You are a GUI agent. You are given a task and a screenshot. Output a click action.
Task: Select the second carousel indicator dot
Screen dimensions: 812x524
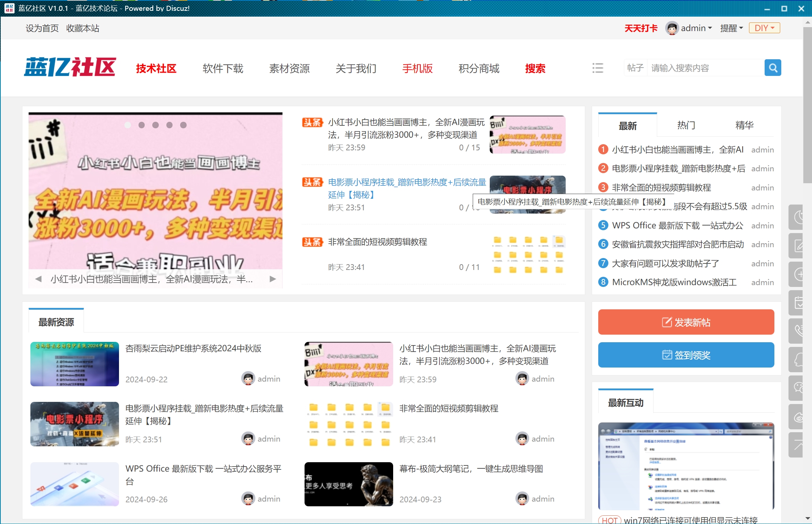coord(141,125)
